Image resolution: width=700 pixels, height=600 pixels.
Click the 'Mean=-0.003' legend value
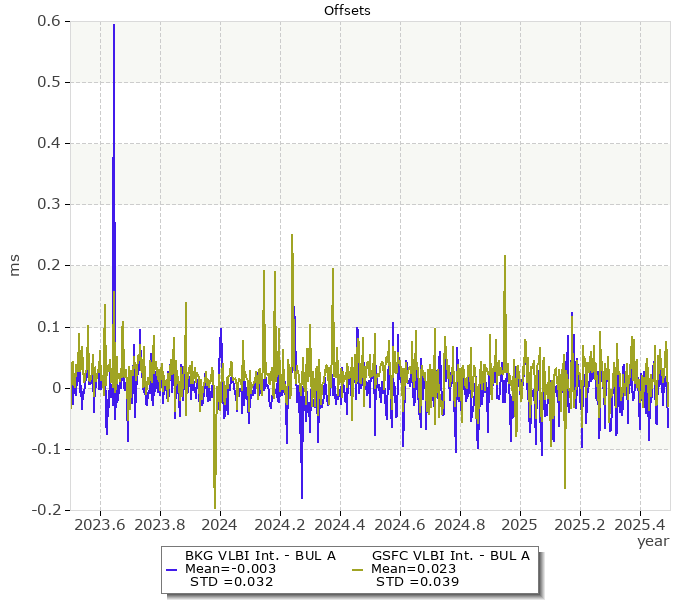tap(230, 569)
